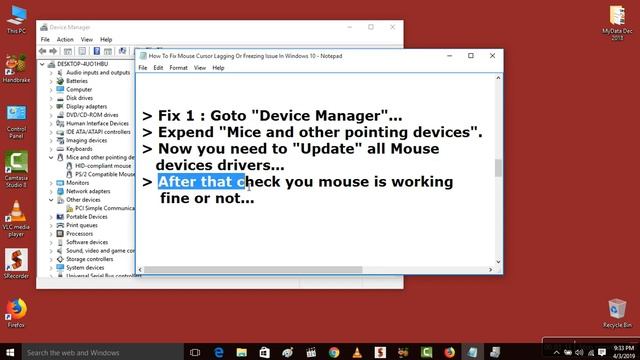This screenshot has width=640, height=360.
Task: Click Notepad scroll down arrow
Action: 498,262
